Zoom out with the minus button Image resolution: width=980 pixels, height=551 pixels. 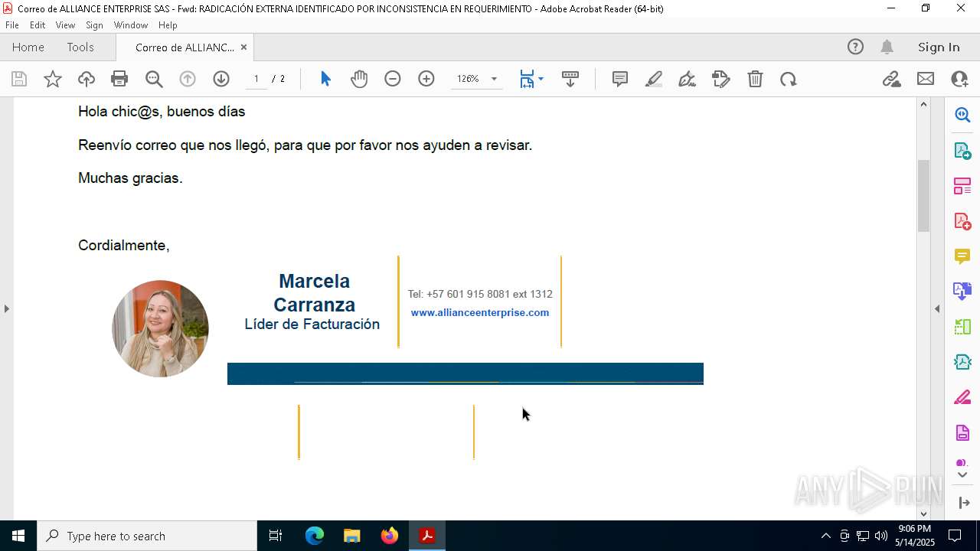393,79
